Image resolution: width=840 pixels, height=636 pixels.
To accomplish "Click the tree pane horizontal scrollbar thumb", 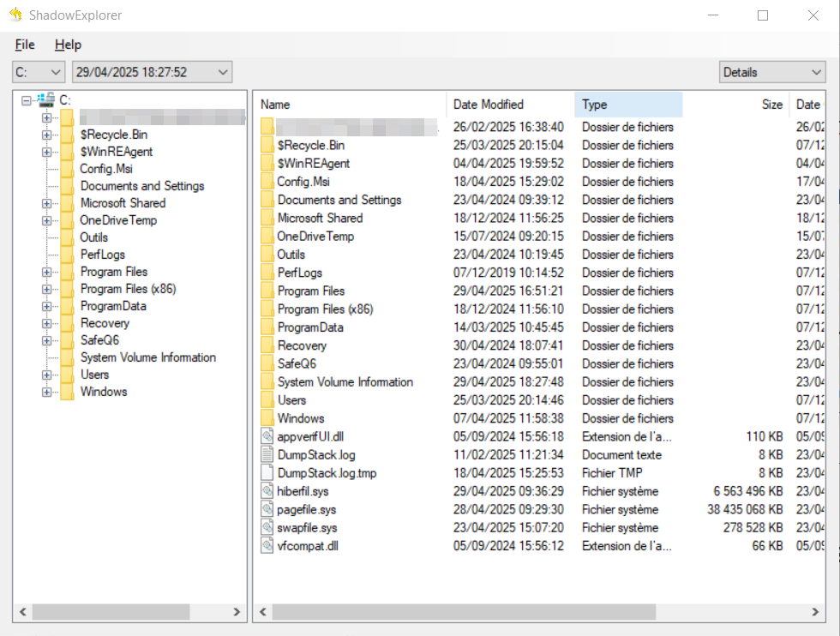I will coord(111,611).
